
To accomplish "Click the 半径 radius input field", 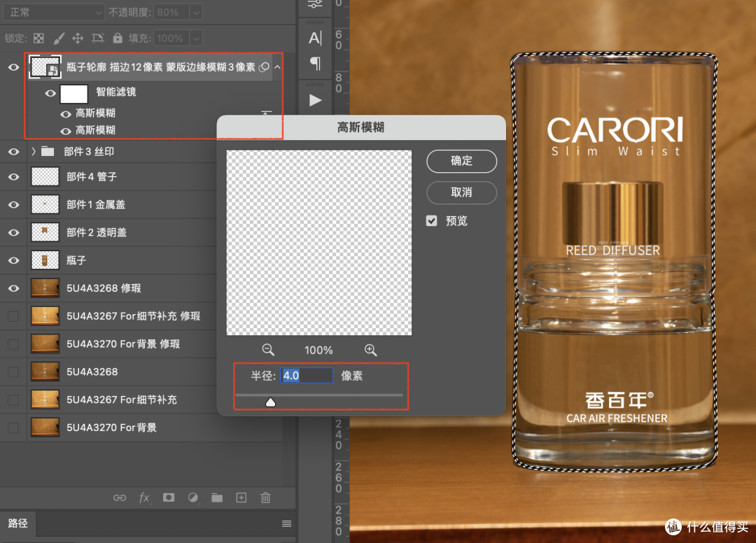I will [x=307, y=375].
